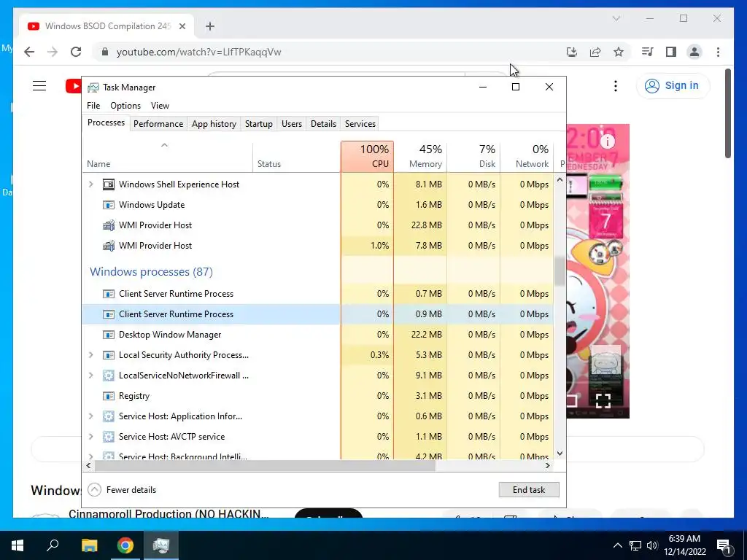747x560 pixels.
Task: Click the Windows Update process icon
Action: point(109,205)
